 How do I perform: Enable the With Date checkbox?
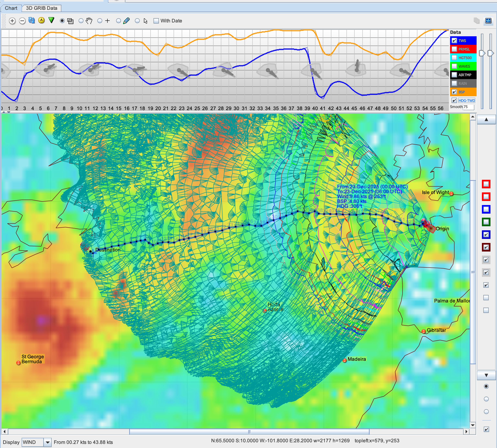pyautogui.click(x=156, y=21)
